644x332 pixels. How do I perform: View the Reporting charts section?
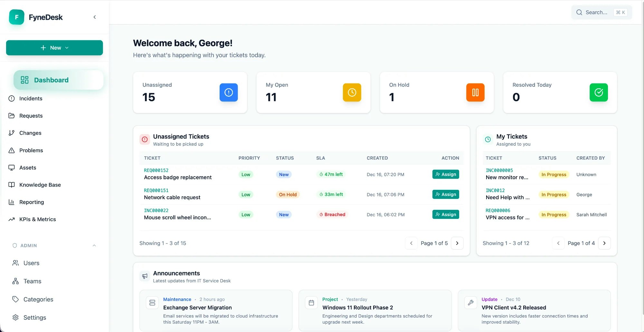click(x=31, y=202)
